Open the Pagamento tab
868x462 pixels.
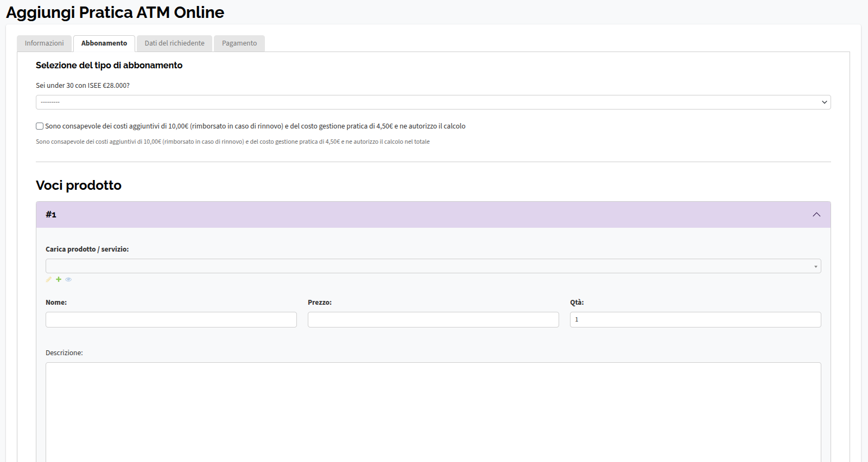tap(239, 43)
